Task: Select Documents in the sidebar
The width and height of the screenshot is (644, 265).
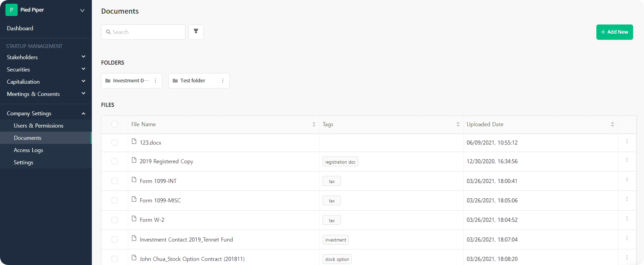Action: point(46,138)
